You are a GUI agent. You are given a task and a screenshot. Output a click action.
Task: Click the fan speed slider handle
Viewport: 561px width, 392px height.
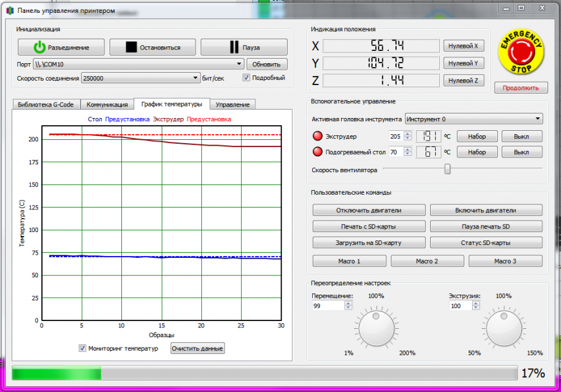tap(448, 169)
